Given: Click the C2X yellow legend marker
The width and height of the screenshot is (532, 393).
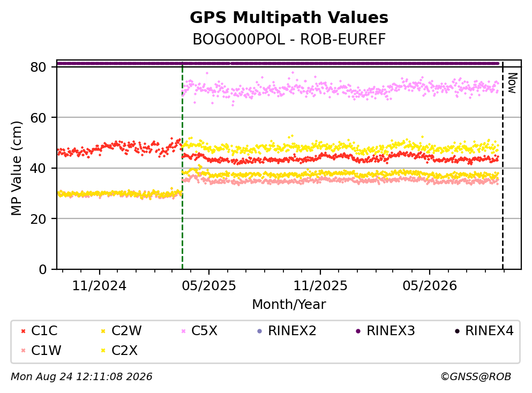Looking at the screenshot, I should (x=103, y=351).
